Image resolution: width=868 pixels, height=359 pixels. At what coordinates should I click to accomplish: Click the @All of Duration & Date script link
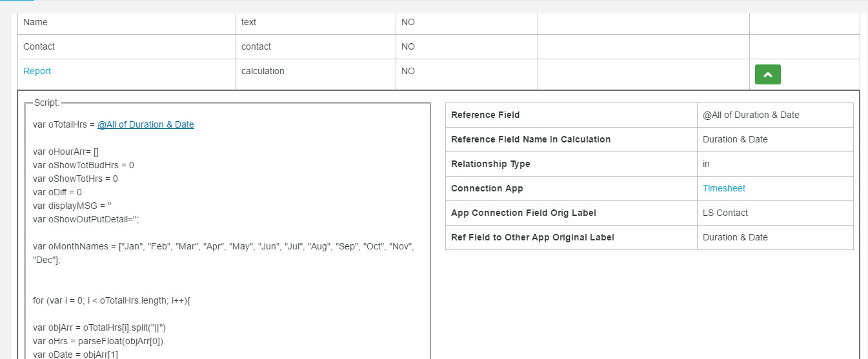(x=145, y=125)
